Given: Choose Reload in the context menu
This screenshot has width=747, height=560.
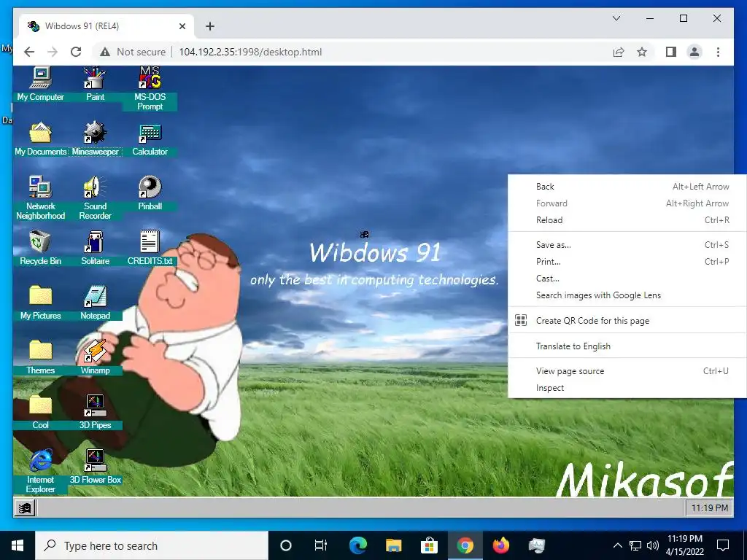Looking at the screenshot, I should [627, 220].
